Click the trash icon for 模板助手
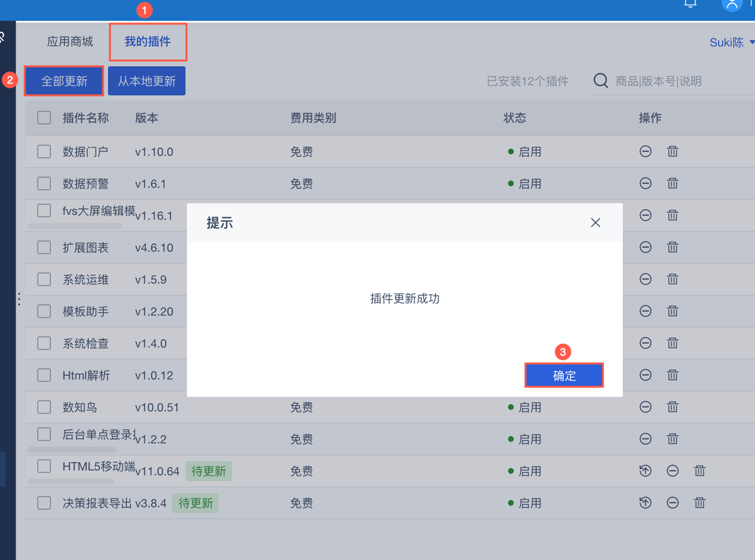Image resolution: width=755 pixels, height=560 pixels. coord(673,311)
